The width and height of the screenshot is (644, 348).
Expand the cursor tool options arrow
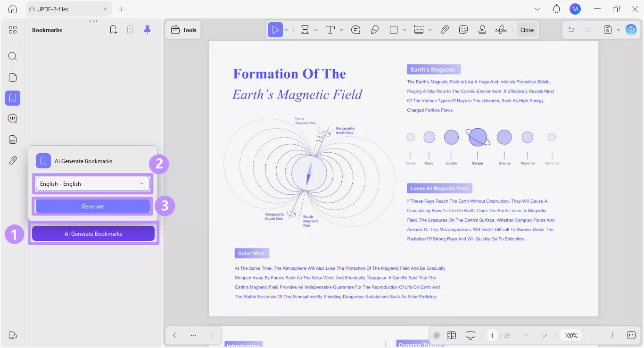[x=286, y=30]
